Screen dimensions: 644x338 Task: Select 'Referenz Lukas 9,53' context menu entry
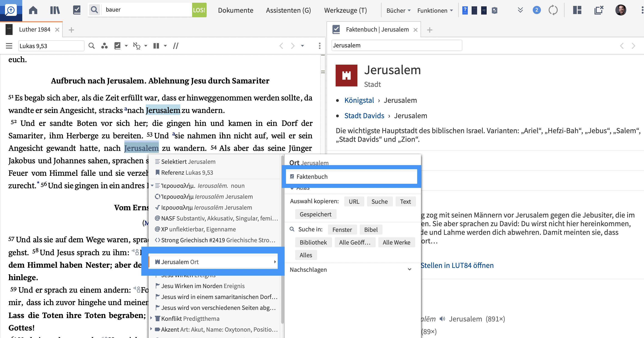click(x=214, y=173)
